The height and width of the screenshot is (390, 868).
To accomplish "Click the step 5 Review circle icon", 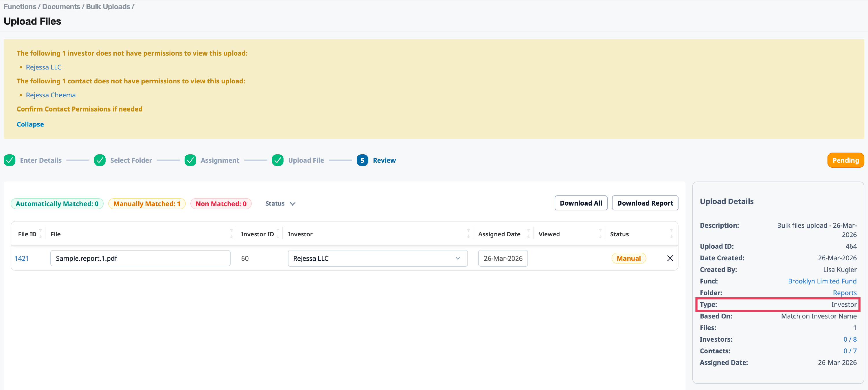I will tap(362, 160).
